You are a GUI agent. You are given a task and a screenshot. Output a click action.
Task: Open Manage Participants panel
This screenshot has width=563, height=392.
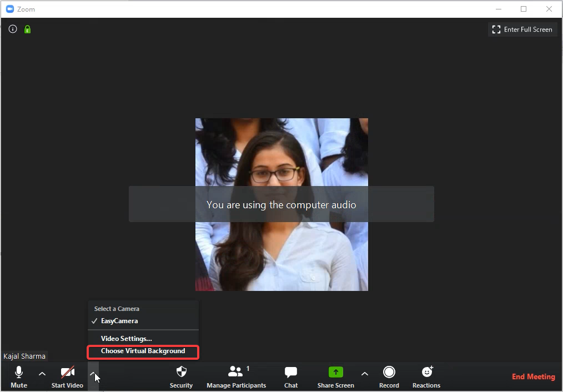[236, 373]
